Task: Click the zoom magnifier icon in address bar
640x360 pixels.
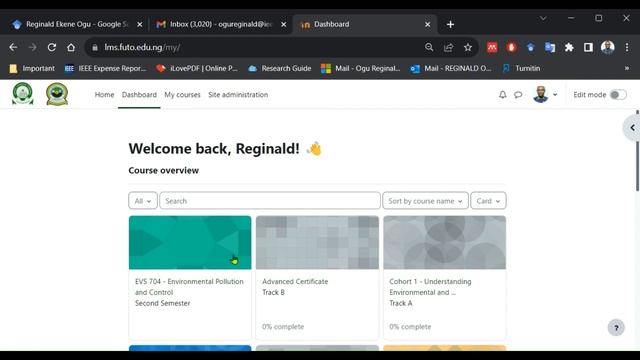Action: 429,47
